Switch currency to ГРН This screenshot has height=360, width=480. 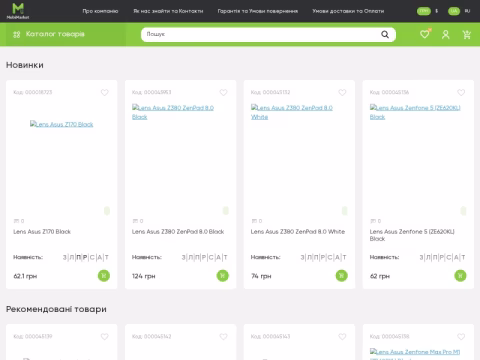click(424, 11)
